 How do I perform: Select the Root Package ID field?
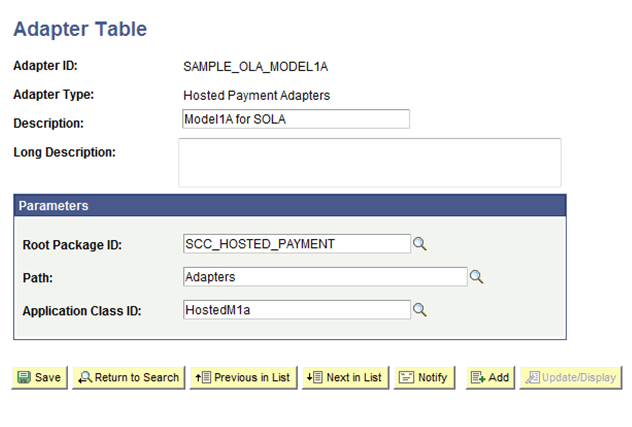297,244
